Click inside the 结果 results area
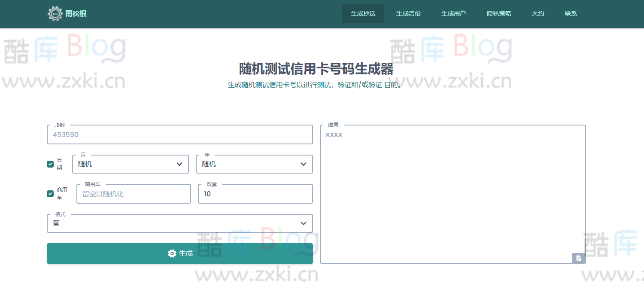The width and height of the screenshot is (644, 284). [x=452, y=193]
